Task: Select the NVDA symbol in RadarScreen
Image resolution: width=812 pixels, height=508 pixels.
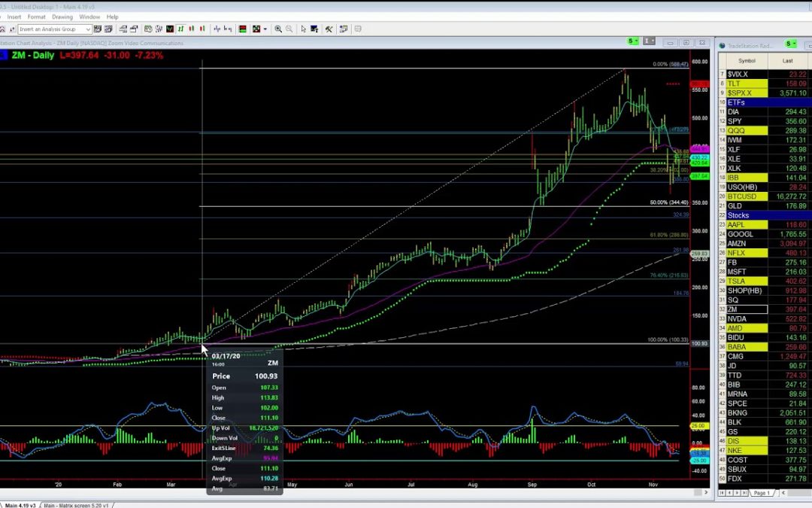Action: (747, 319)
